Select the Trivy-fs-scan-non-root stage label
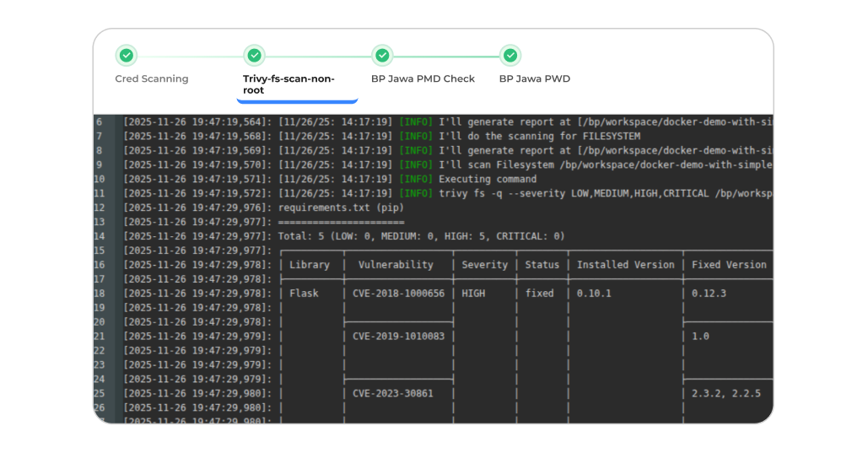Viewport: 868px width, 453px height. coord(288,84)
